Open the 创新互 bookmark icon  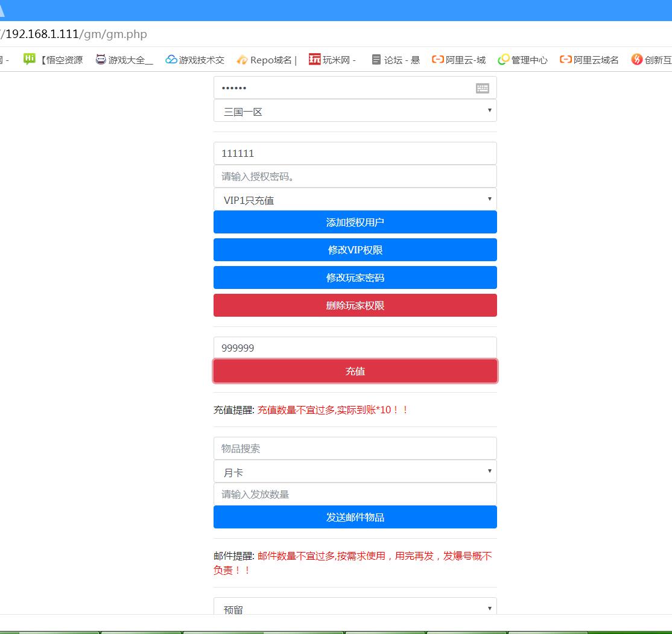pyautogui.click(x=637, y=60)
